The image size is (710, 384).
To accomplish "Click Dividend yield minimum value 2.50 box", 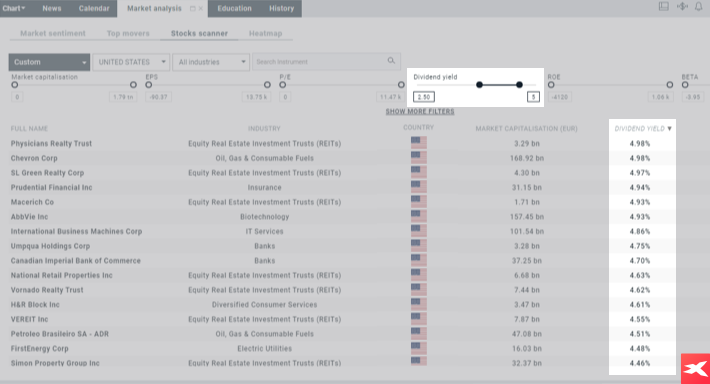I will (424, 97).
